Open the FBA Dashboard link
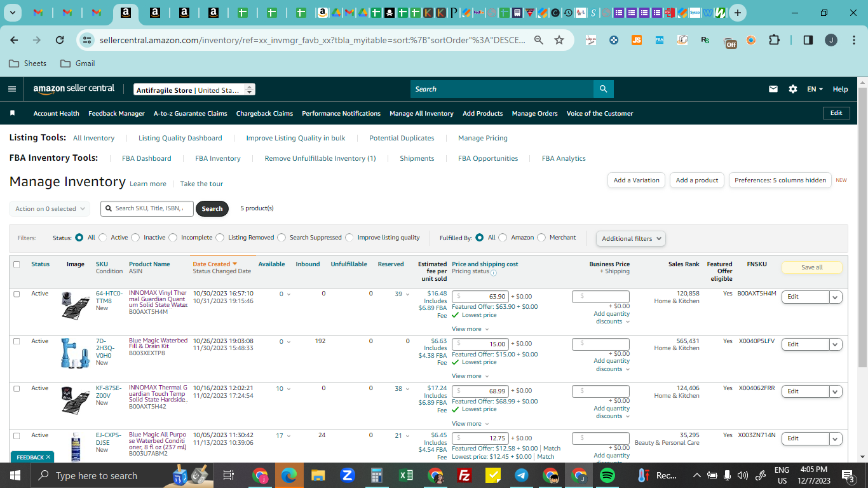This screenshot has height=488, width=868. [x=147, y=158]
